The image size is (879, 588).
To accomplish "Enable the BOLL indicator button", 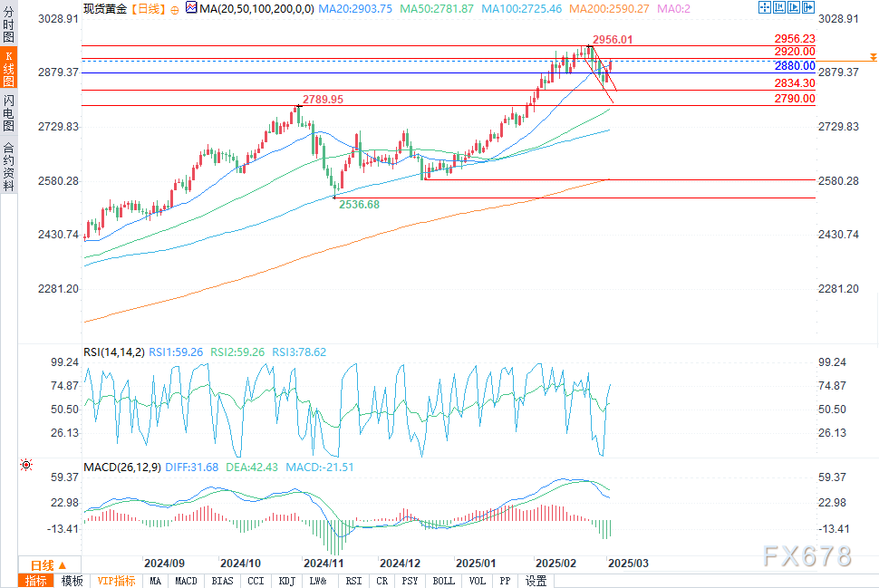I will (x=443, y=581).
